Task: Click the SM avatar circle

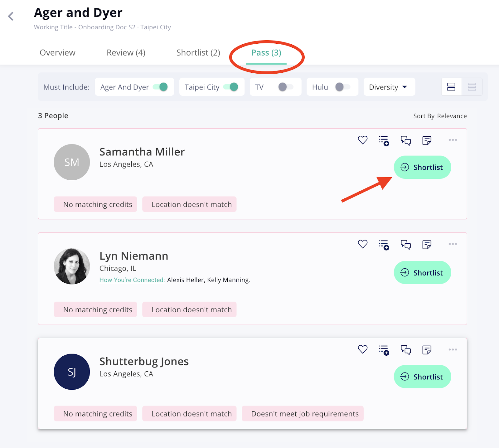Action: [x=72, y=162]
